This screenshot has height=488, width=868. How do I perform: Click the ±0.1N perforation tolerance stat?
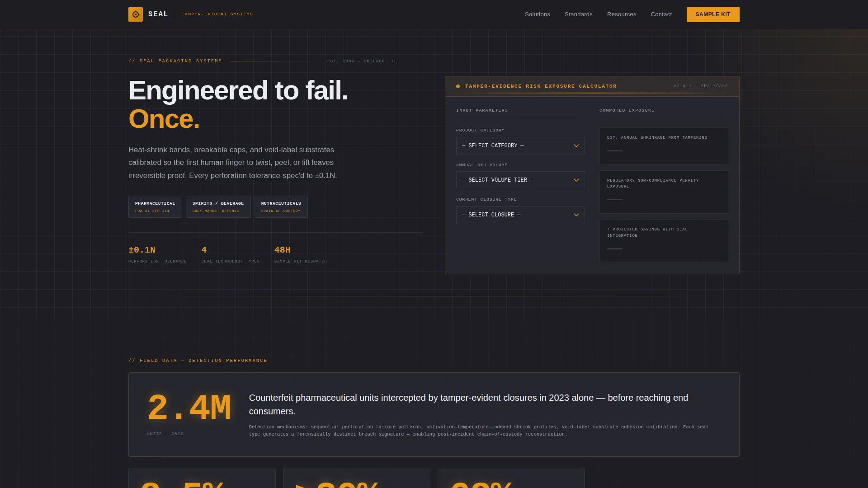coord(157,255)
